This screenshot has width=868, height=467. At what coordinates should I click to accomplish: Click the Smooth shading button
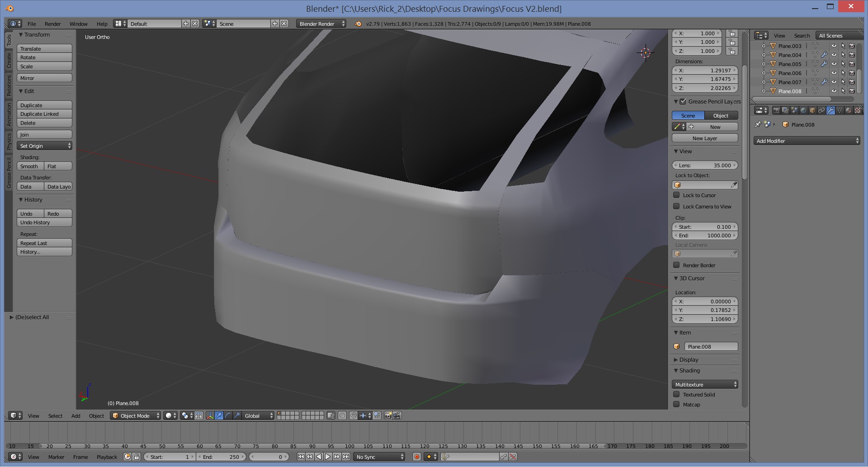point(30,166)
